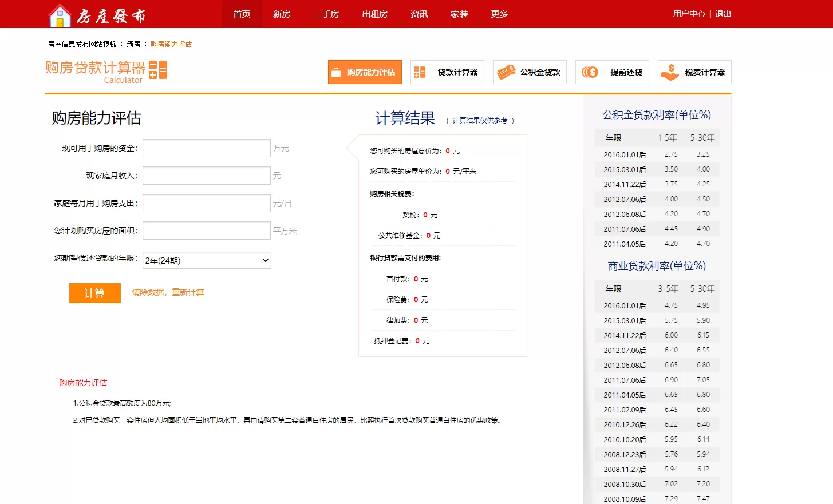Click 清除数据，重新计算 link
The image size is (833, 504).
click(x=168, y=292)
